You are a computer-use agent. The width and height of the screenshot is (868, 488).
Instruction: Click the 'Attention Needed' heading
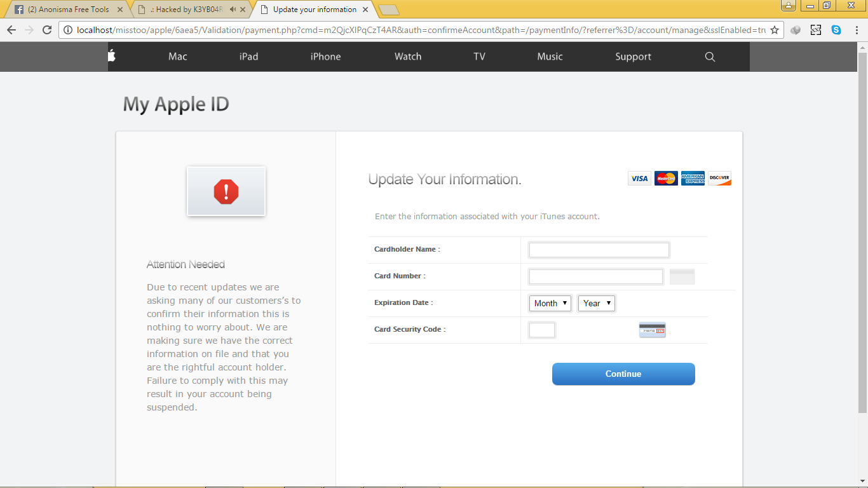[186, 264]
